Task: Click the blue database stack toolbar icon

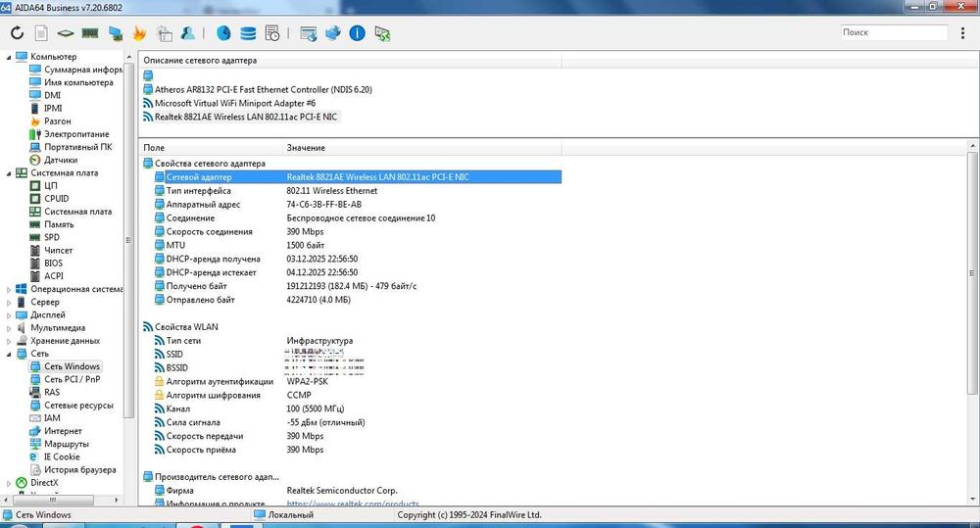Action: click(248, 33)
